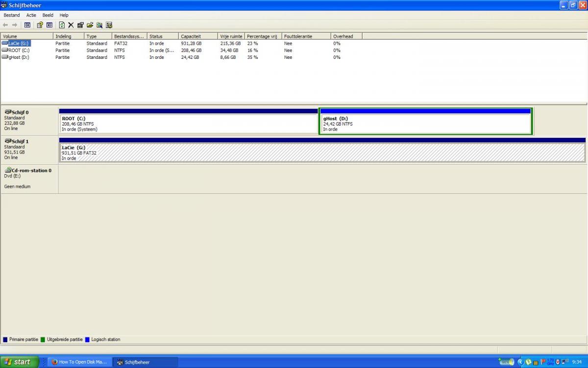
Task: Toggle the action pane toolbar icon
Action: coord(49,25)
